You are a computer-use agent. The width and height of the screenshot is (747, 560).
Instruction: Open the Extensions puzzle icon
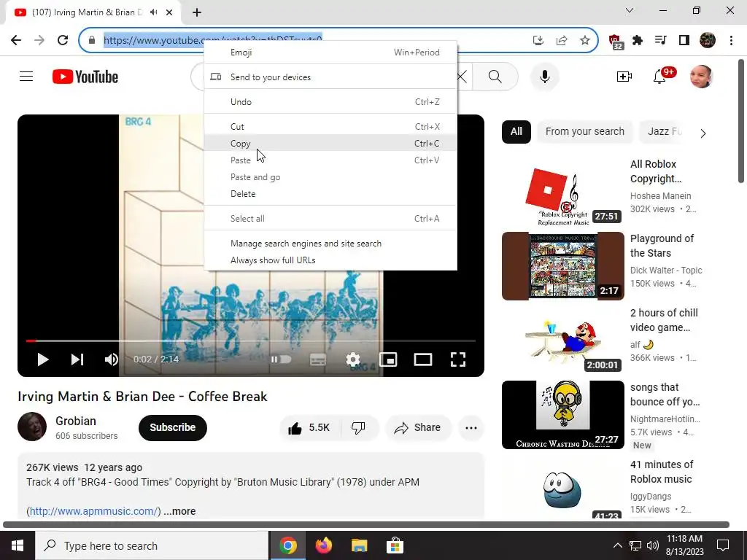point(638,40)
